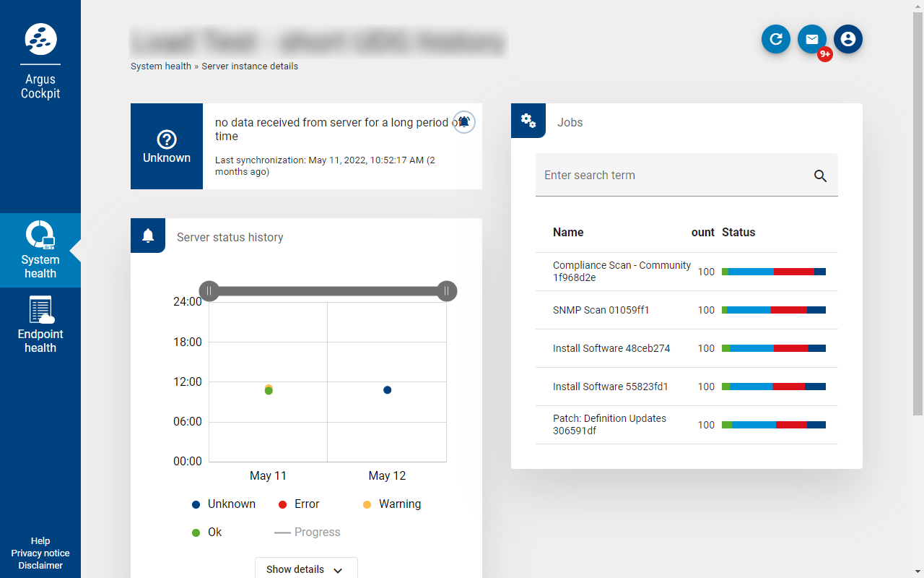Toggle the Ok legend series
This screenshot has width=924, height=578.
(207, 532)
